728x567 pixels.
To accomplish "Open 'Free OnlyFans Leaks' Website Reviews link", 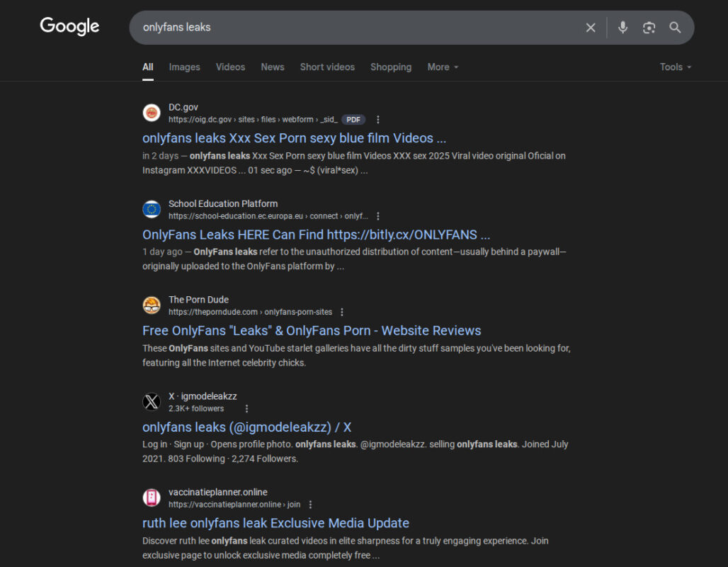I will point(312,330).
